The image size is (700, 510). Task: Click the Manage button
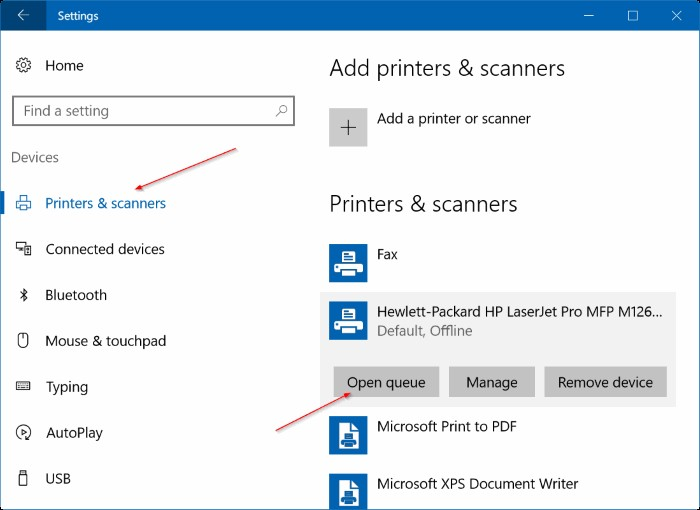491,382
